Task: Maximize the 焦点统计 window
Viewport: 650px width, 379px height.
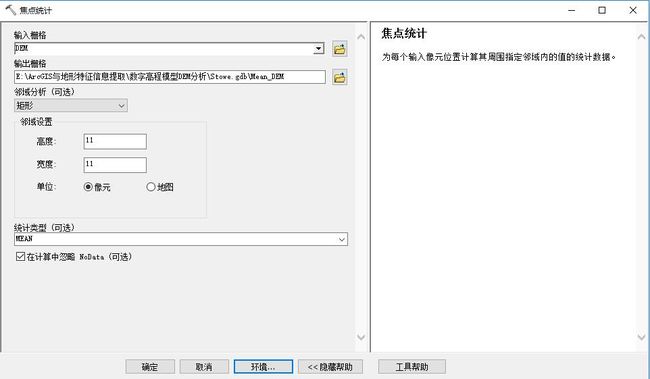Action: tap(602, 10)
